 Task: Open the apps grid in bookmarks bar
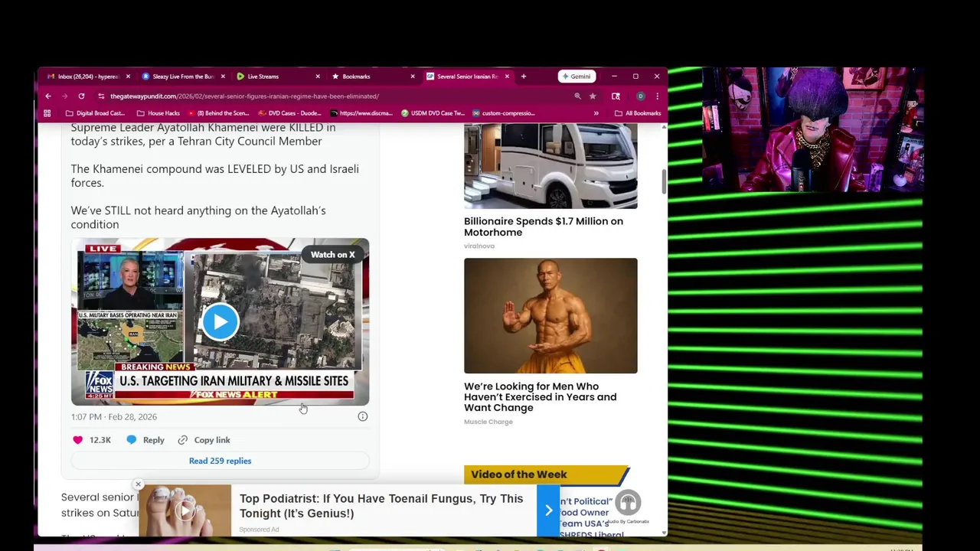47,113
